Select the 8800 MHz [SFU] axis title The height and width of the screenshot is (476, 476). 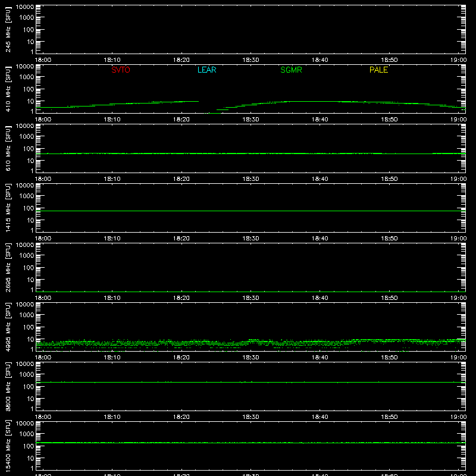pyautogui.click(x=8, y=386)
